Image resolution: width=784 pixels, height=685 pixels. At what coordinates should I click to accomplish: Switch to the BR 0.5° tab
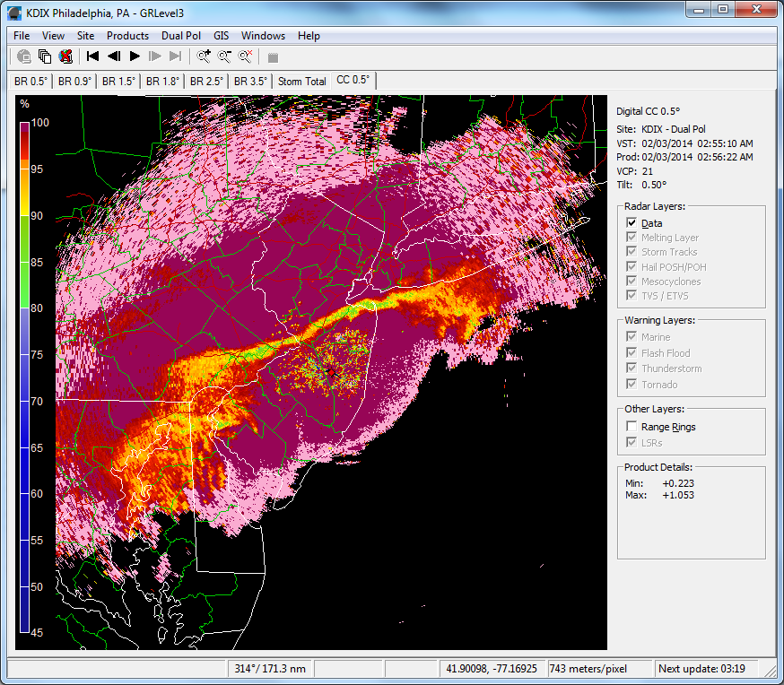coord(31,82)
